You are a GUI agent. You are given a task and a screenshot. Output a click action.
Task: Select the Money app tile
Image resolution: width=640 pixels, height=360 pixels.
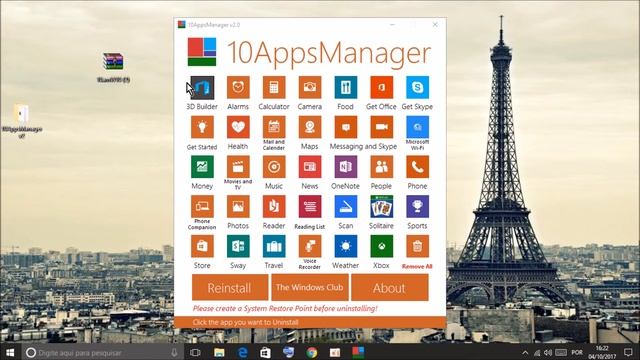click(202, 167)
